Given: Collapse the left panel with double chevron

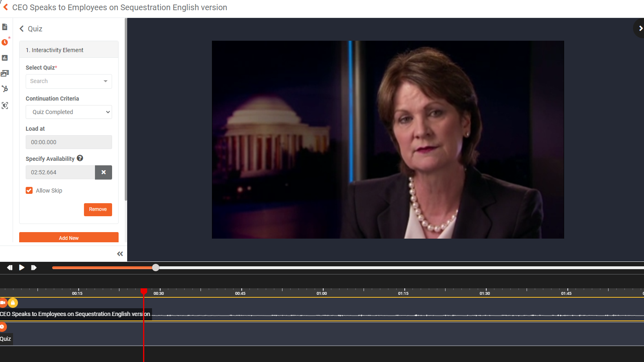Looking at the screenshot, I should click(x=120, y=254).
